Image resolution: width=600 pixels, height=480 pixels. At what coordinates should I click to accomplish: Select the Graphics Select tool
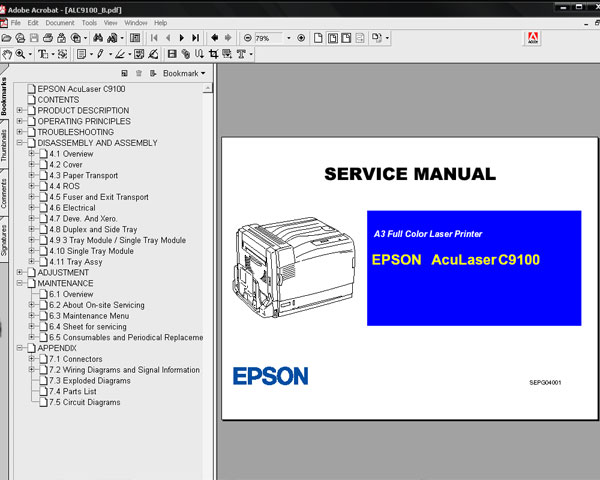(x=62, y=54)
